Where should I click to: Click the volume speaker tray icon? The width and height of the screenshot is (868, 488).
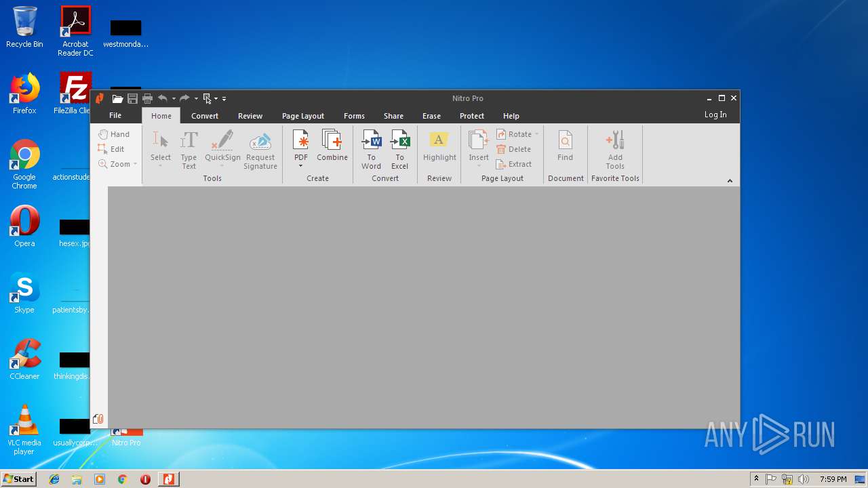coord(804,479)
